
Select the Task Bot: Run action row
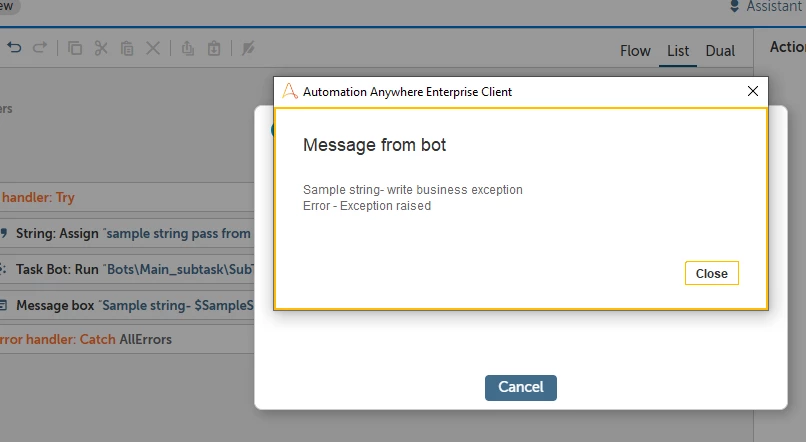click(127, 269)
